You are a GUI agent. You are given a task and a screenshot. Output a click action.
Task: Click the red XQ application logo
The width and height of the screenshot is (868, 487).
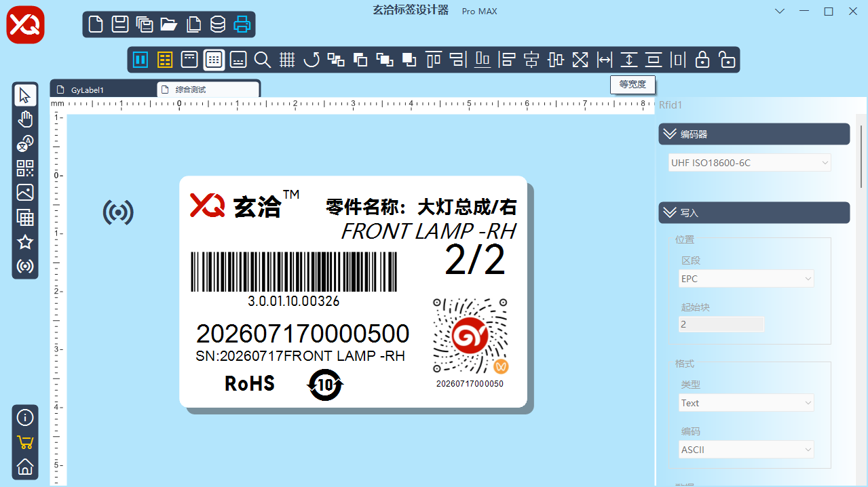point(26,25)
